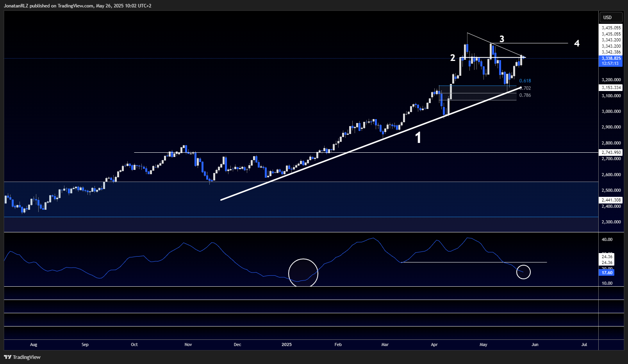Click the Dec label on the time axis

(x=237, y=344)
